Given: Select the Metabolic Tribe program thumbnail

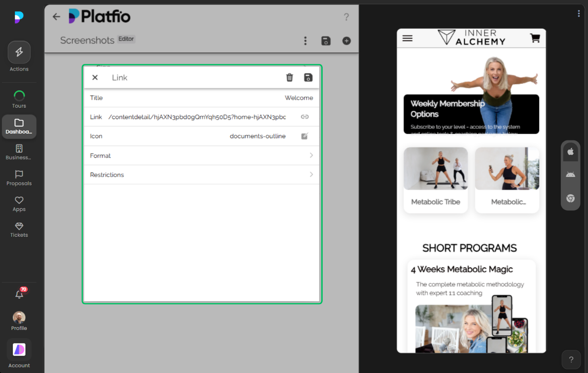Looking at the screenshot, I should click(435, 168).
